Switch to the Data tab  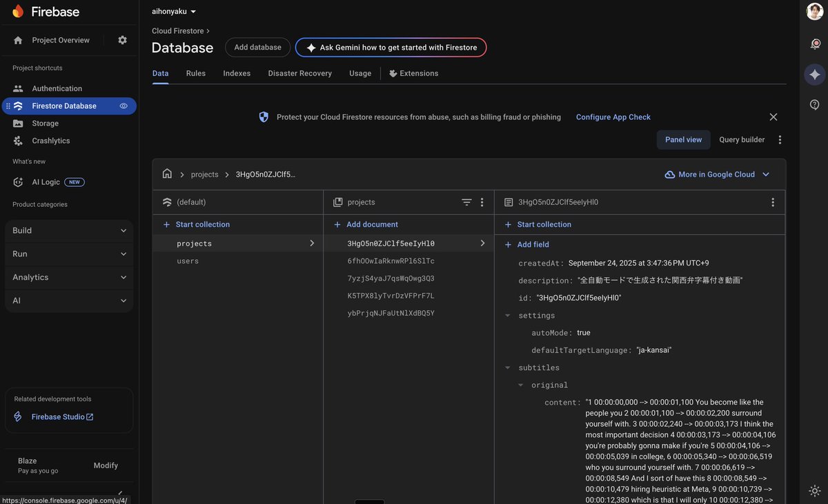click(x=160, y=73)
